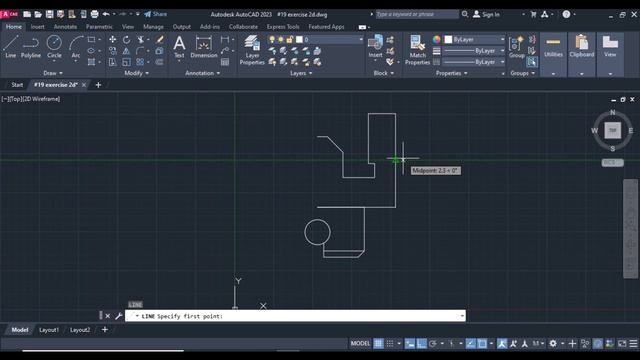Click the object color wheel swatch
The height and width of the screenshot is (360, 640).
(x=436, y=40)
